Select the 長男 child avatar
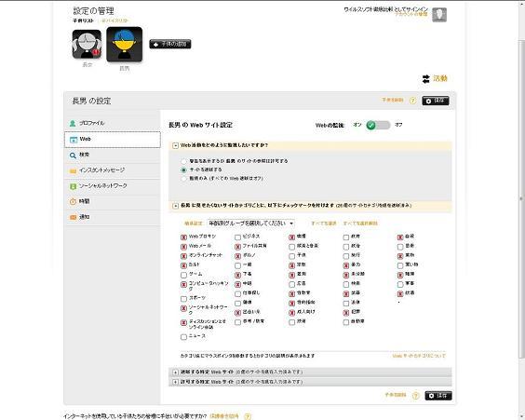 pos(124,44)
